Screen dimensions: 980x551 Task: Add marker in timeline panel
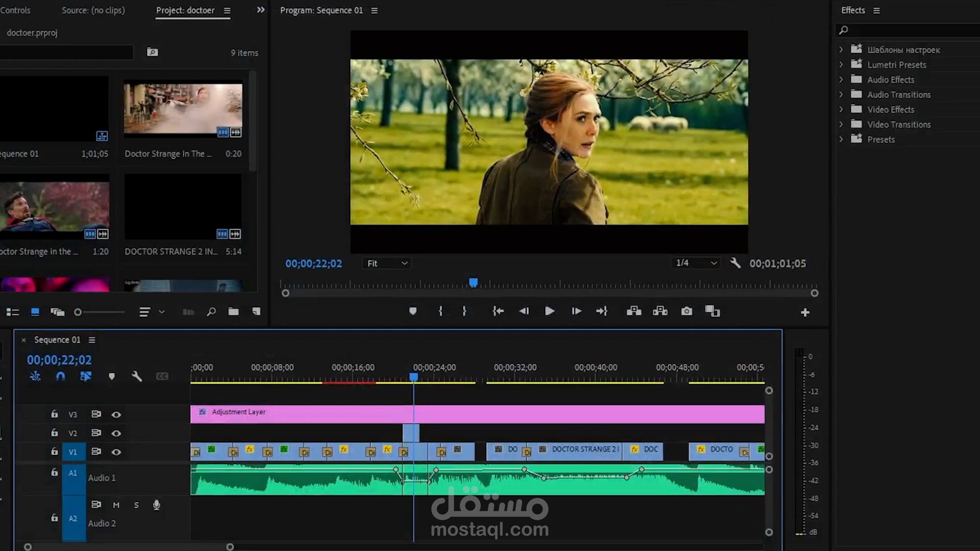pos(111,377)
